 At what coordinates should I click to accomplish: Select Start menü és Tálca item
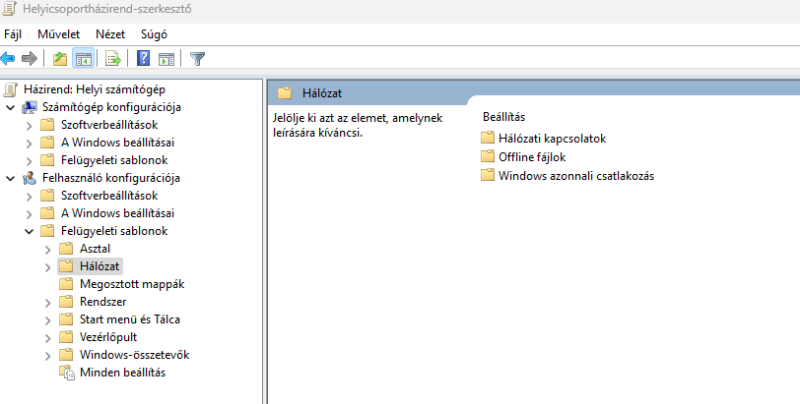coord(130,319)
